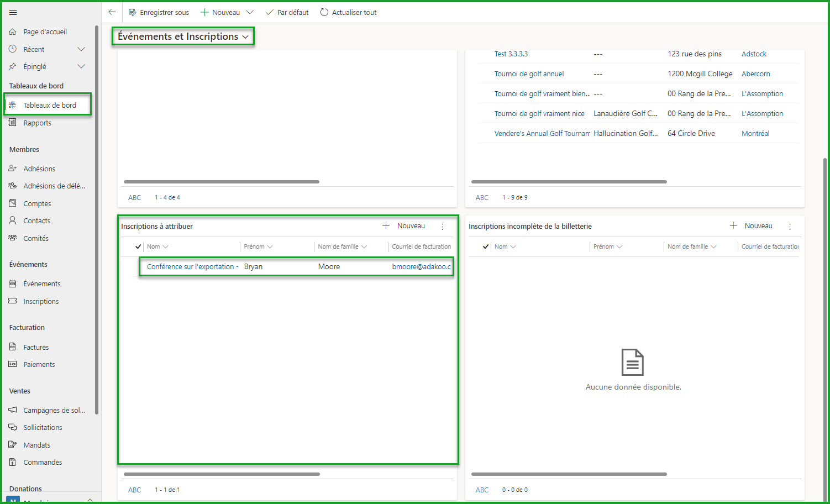Viewport: 830px width, 504px height.
Task: Go to Inscriptions in the sidebar
Action: pyautogui.click(x=41, y=301)
